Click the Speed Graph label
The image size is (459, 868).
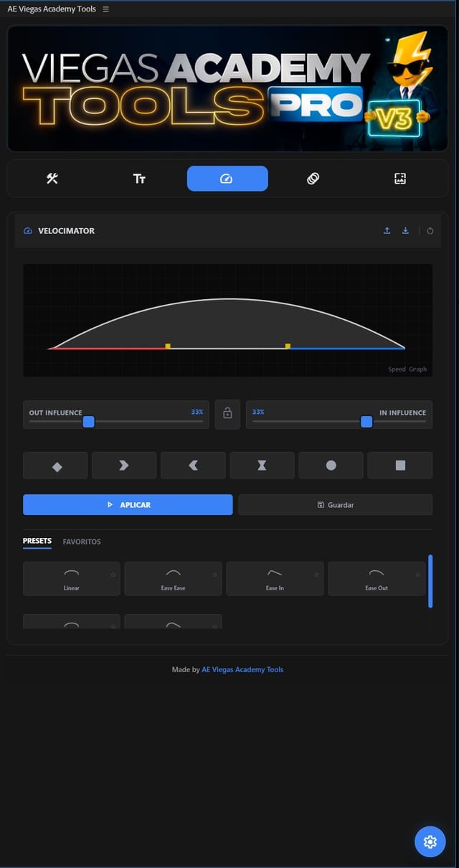click(407, 369)
